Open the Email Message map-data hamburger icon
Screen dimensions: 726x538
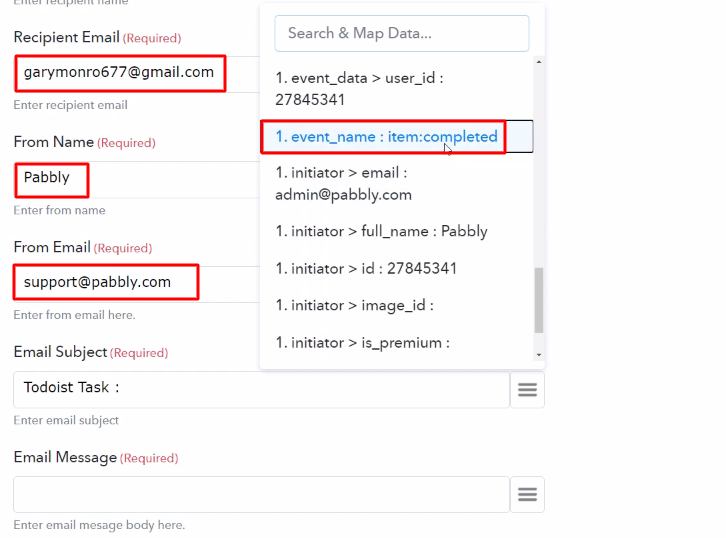pyautogui.click(x=527, y=494)
